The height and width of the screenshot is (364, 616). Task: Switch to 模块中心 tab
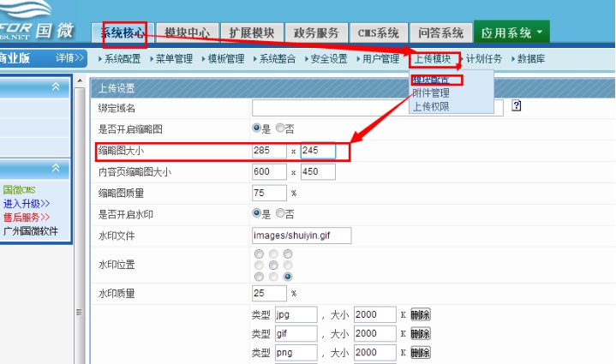(186, 33)
